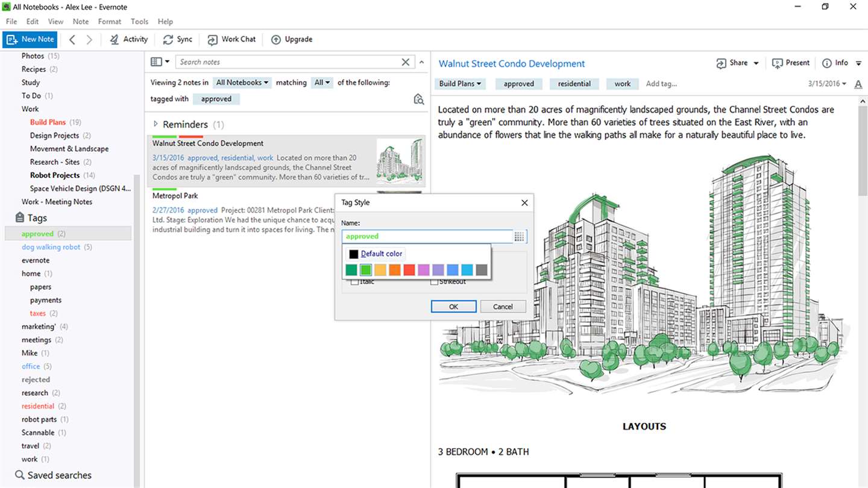
Task: Click the save search icon
Action: click(418, 99)
